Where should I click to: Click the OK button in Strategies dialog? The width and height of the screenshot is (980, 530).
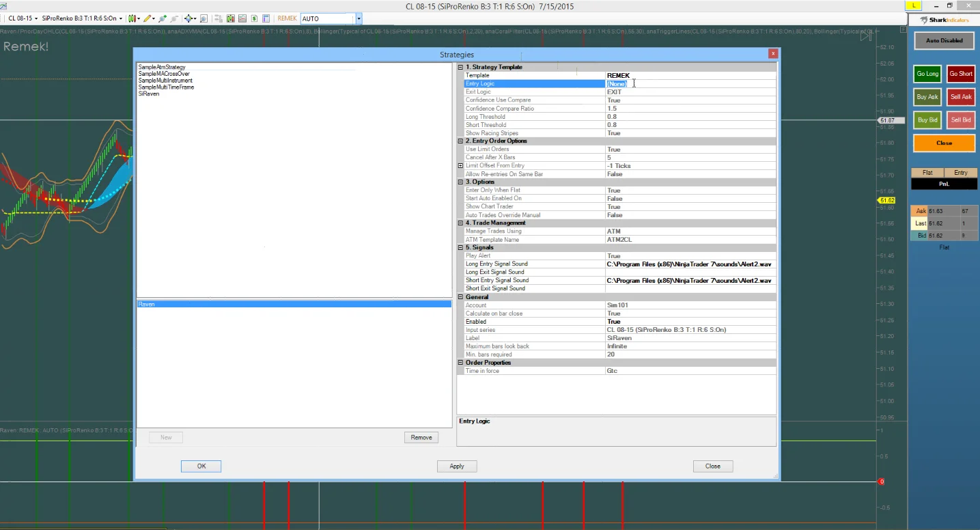(201, 466)
